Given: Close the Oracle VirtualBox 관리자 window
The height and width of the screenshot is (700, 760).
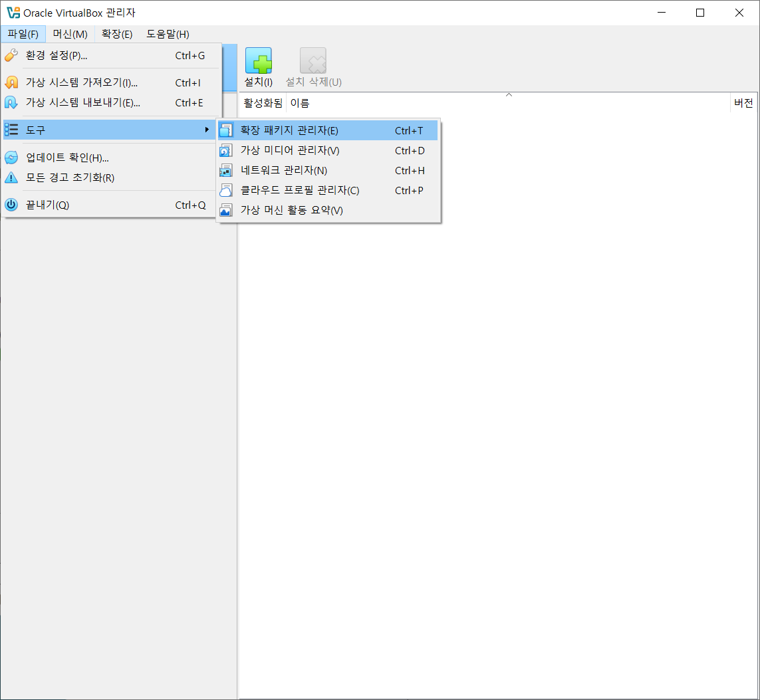Looking at the screenshot, I should (739, 13).
